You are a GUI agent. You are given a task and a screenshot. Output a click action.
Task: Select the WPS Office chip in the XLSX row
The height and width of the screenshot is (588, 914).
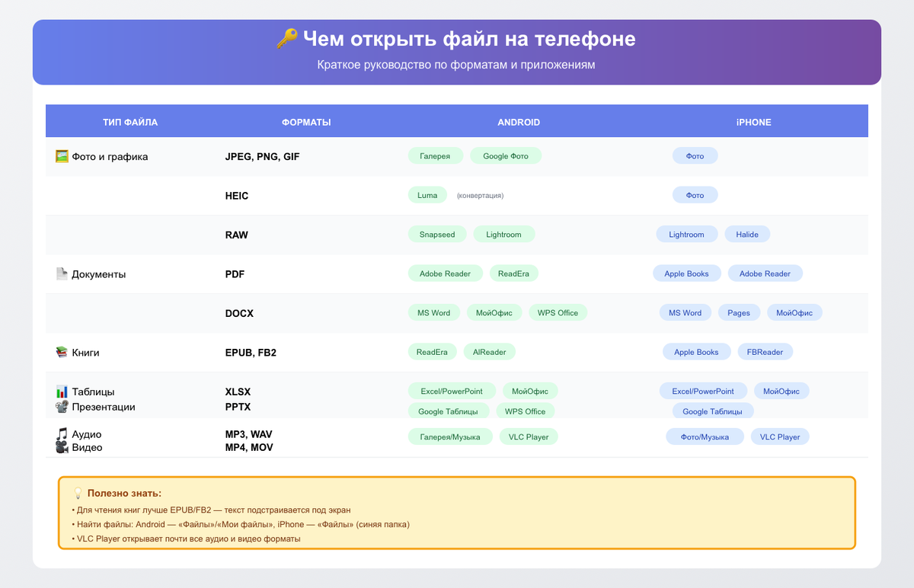(525, 411)
